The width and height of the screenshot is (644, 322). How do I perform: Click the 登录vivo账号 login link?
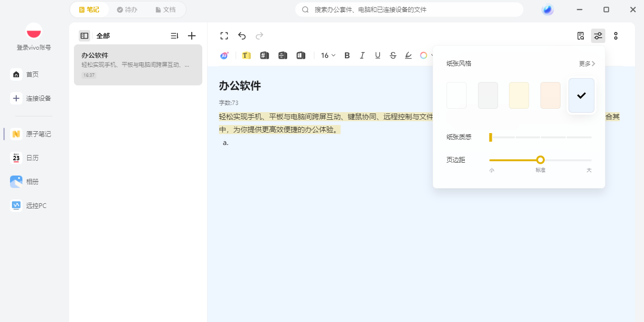pyautogui.click(x=34, y=48)
